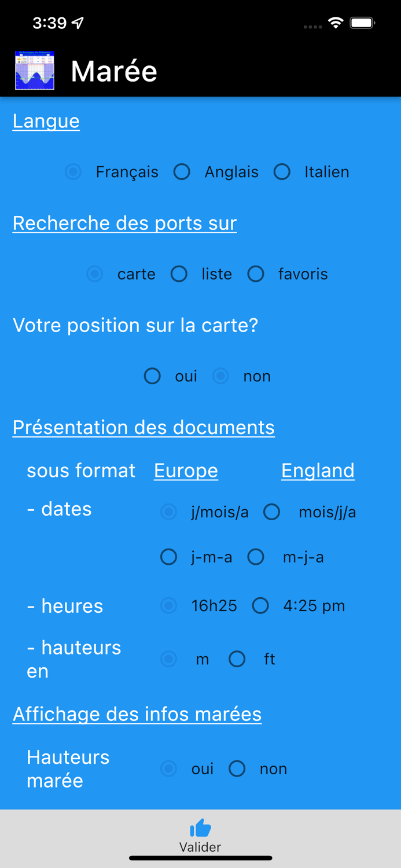Image resolution: width=401 pixels, height=868 pixels.
Task: Click the England column header
Action: pyautogui.click(x=317, y=470)
